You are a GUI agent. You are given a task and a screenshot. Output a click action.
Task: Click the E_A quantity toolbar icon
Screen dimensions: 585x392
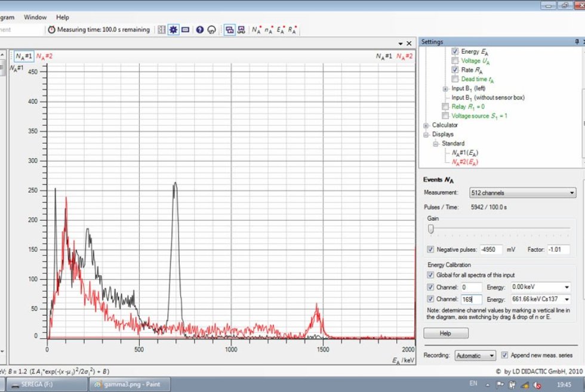pos(281,29)
